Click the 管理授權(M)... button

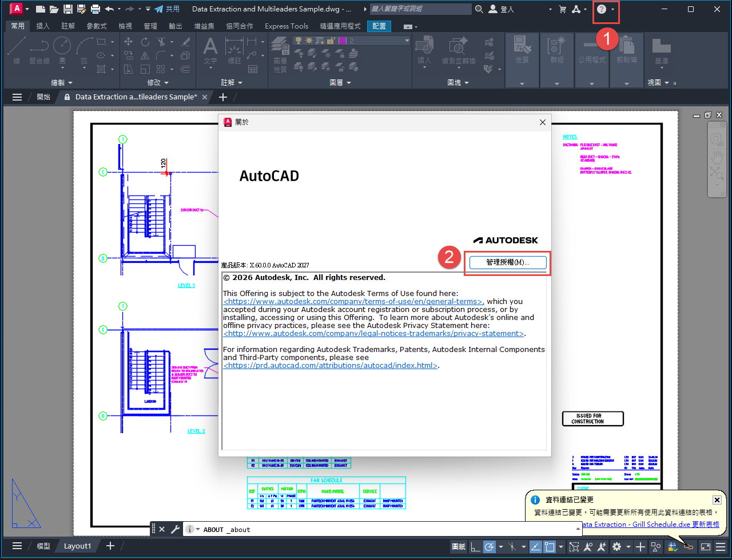point(508,262)
